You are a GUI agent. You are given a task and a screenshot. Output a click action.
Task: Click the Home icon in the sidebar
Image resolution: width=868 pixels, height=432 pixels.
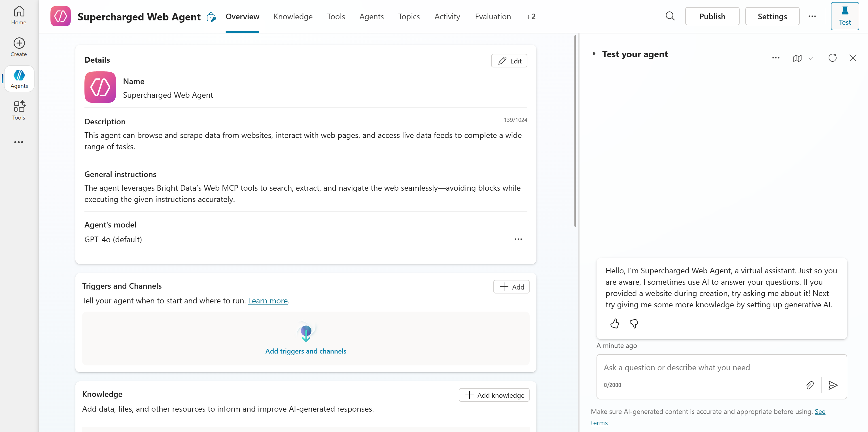point(18,15)
